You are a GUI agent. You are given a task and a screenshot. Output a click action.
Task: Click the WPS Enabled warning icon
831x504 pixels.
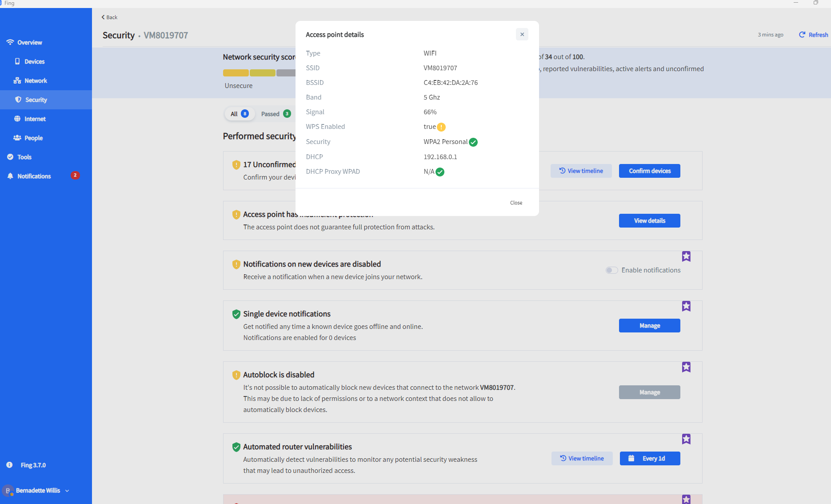click(441, 127)
